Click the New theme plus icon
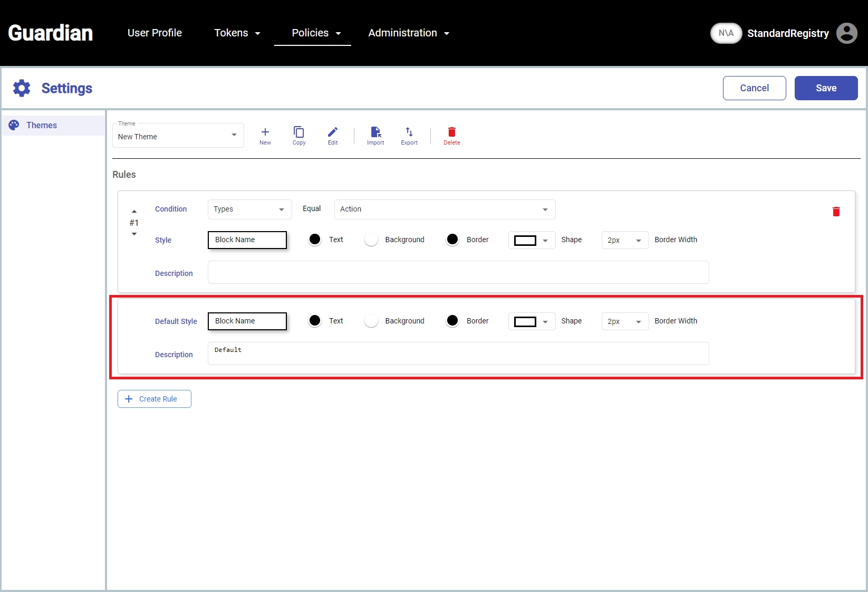 coord(265,132)
